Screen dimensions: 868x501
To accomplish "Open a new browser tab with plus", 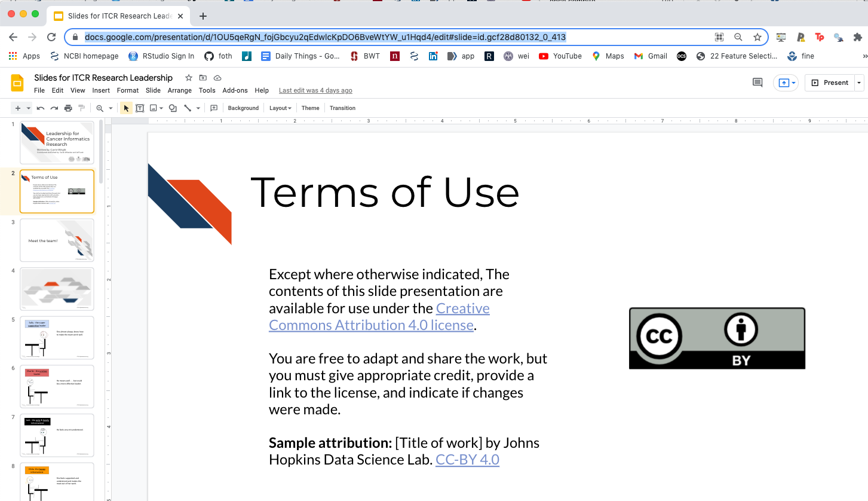I will (x=203, y=16).
